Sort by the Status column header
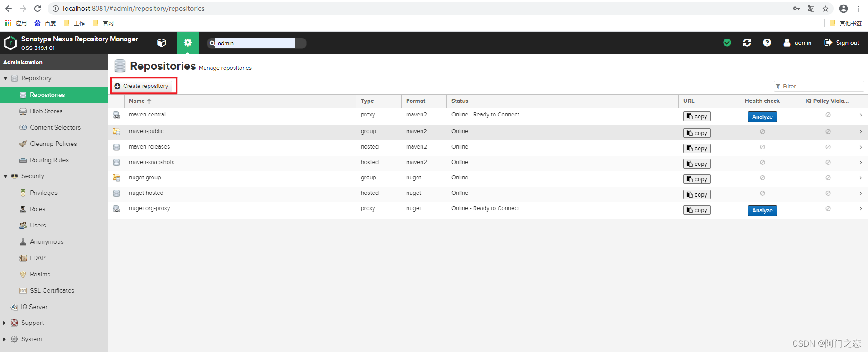The height and width of the screenshot is (352, 868). click(x=562, y=101)
